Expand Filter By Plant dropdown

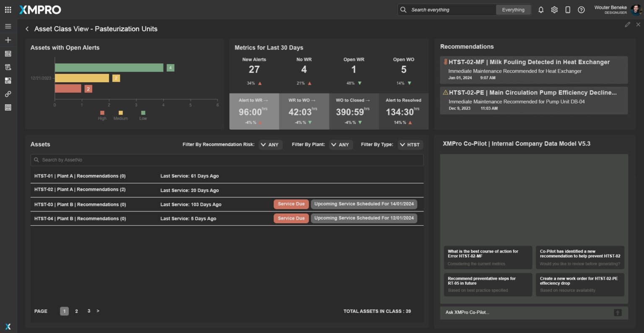coord(340,145)
